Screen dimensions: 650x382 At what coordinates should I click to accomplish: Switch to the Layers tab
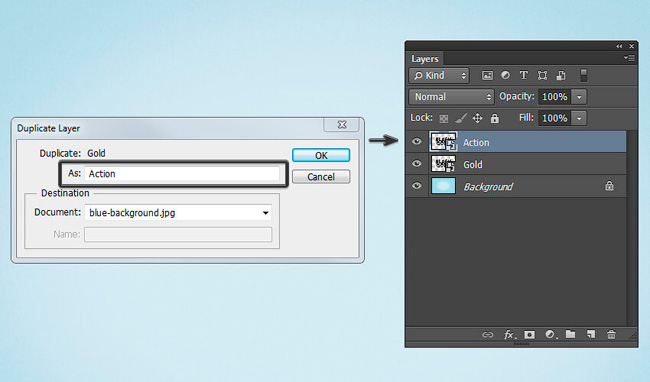click(424, 59)
